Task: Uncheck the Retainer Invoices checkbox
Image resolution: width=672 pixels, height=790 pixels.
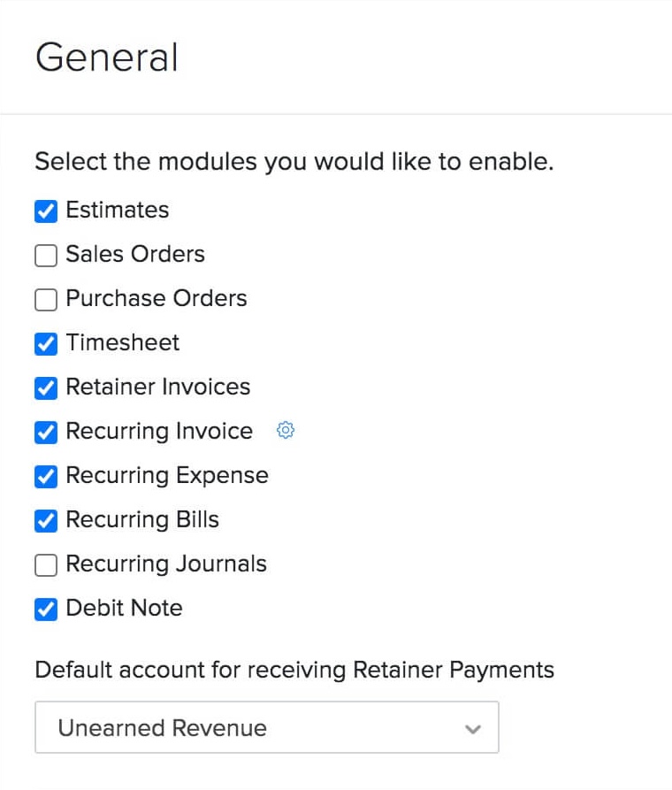Action: 44,387
